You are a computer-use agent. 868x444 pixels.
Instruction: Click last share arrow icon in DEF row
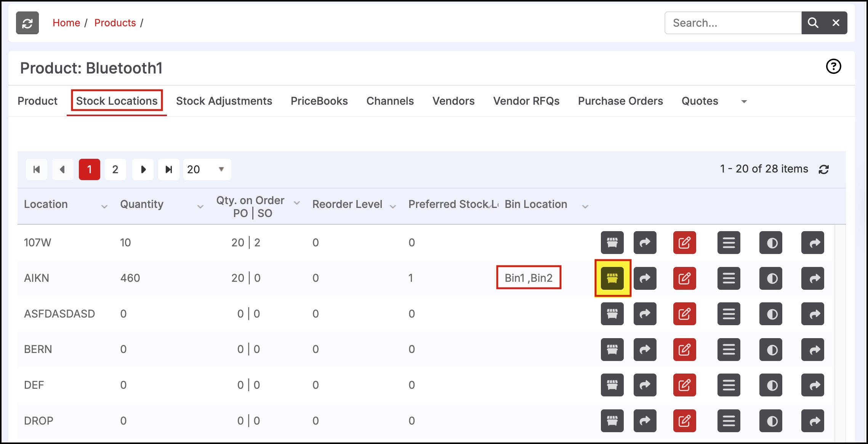(813, 385)
